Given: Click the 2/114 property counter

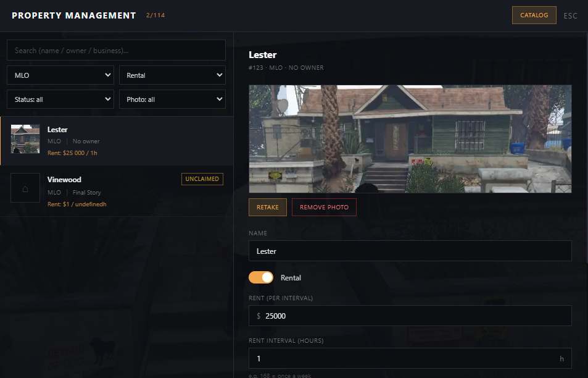Looking at the screenshot, I should click(x=155, y=15).
